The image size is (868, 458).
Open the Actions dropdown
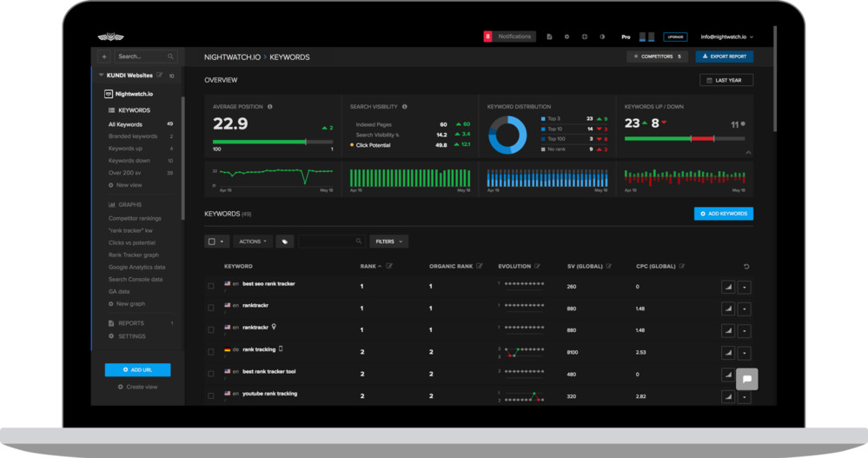pyautogui.click(x=252, y=242)
